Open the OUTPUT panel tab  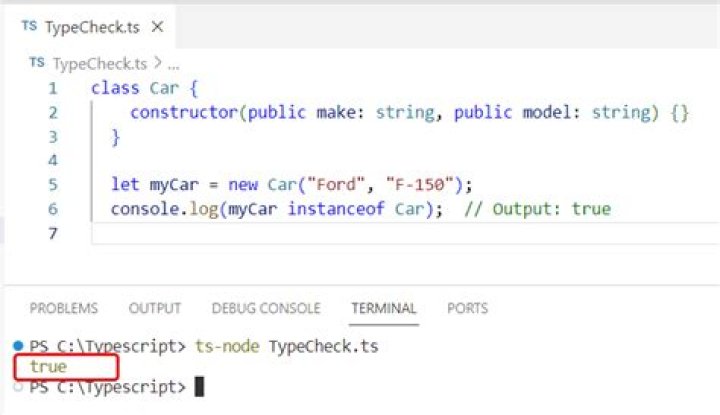155,308
